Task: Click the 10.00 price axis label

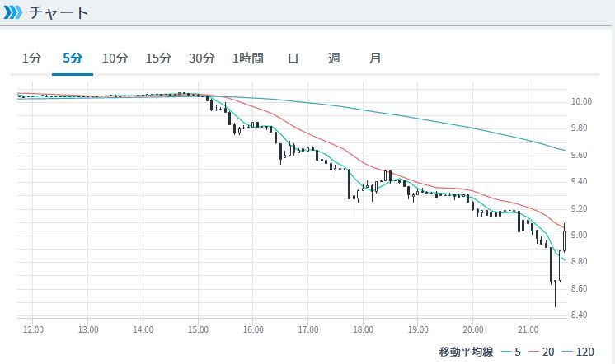Action: [x=581, y=102]
